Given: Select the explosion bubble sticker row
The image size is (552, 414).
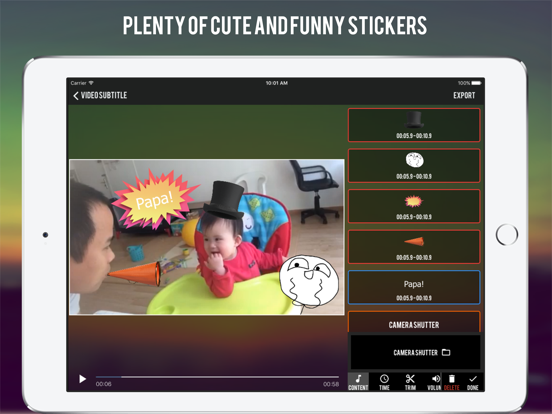Looking at the screenshot, I should click(x=414, y=206).
